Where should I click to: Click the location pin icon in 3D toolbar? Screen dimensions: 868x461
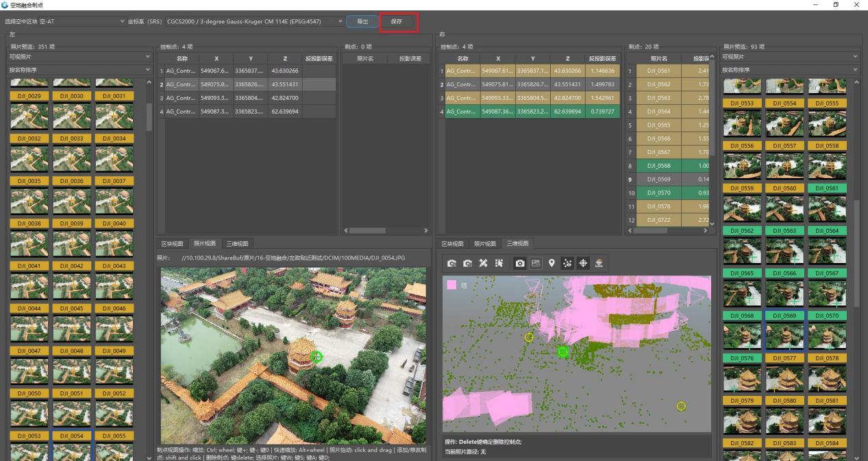(x=551, y=263)
